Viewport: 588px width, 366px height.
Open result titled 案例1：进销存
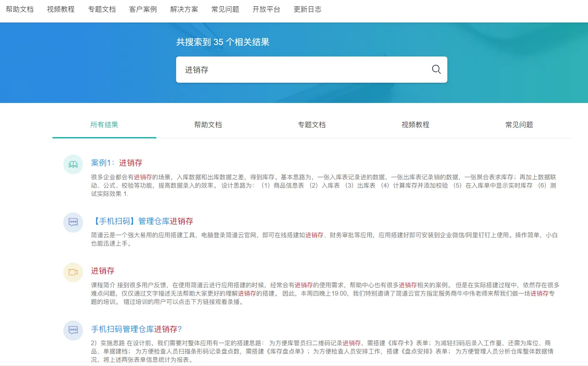click(117, 163)
